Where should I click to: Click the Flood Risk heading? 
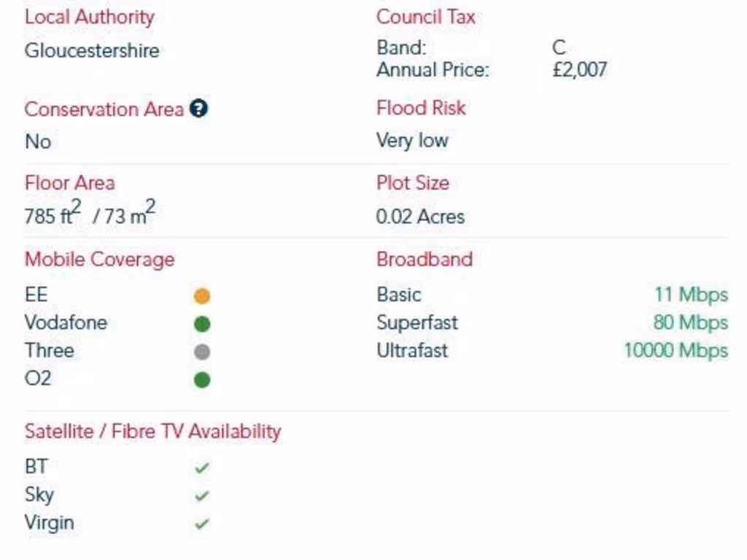point(420,109)
